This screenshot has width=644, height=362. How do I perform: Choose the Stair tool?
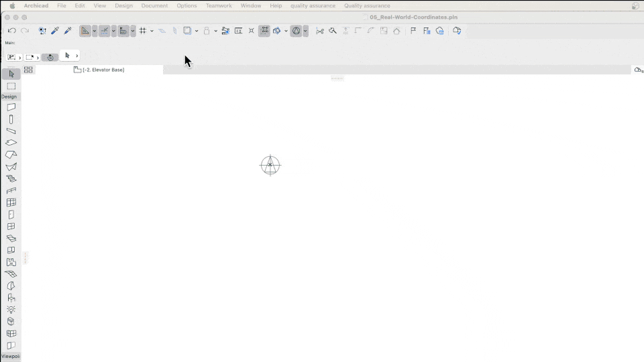point(11,178)
